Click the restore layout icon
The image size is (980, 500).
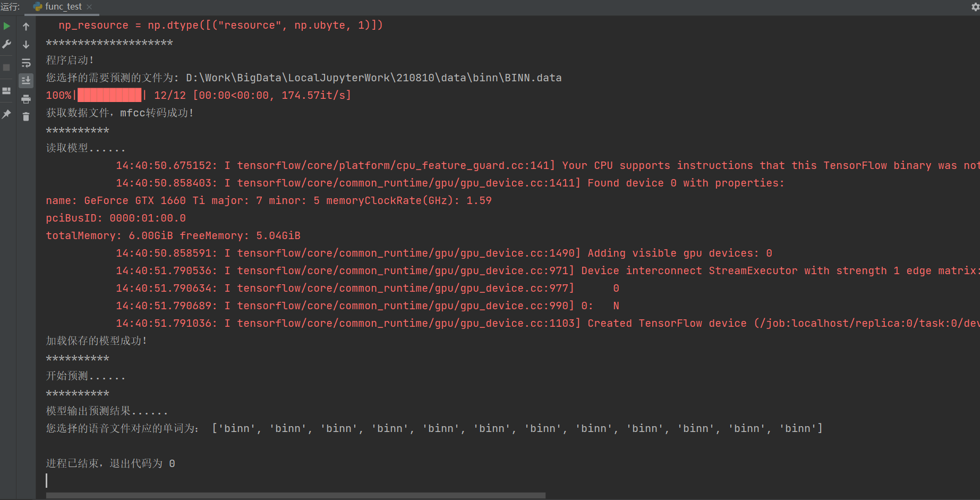click(7, 91)
